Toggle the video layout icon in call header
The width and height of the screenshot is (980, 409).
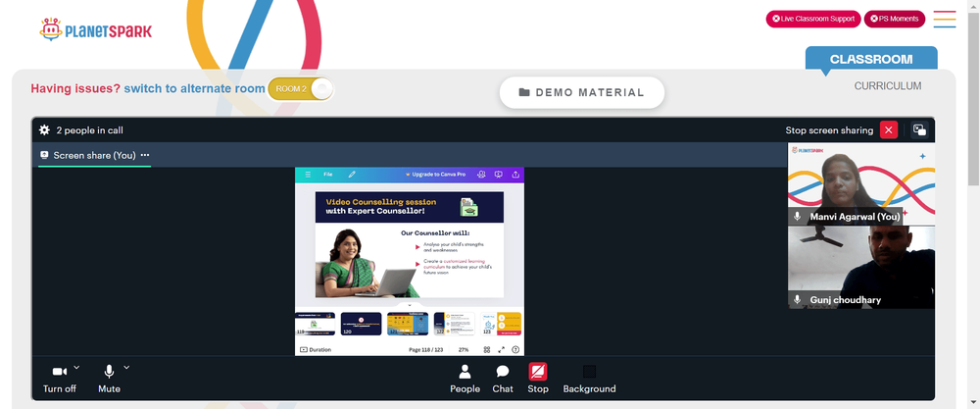(x=919, y=130)
